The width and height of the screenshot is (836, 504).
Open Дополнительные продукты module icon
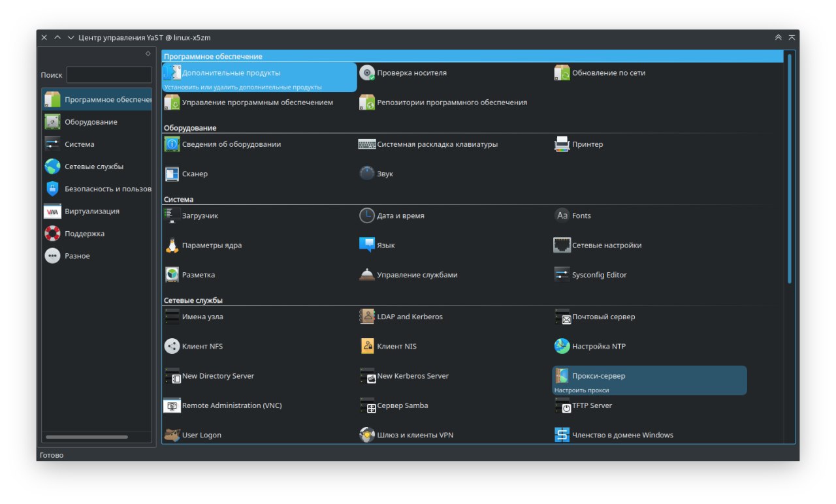pos(172,72)
